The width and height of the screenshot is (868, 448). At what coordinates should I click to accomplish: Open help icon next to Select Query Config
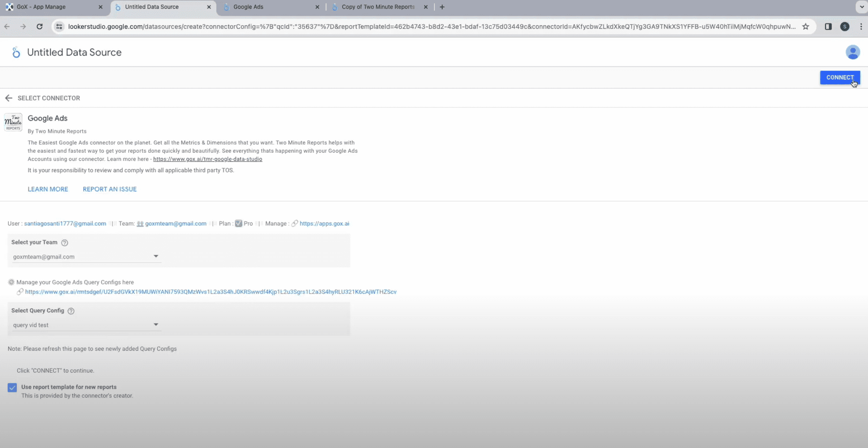71,311
